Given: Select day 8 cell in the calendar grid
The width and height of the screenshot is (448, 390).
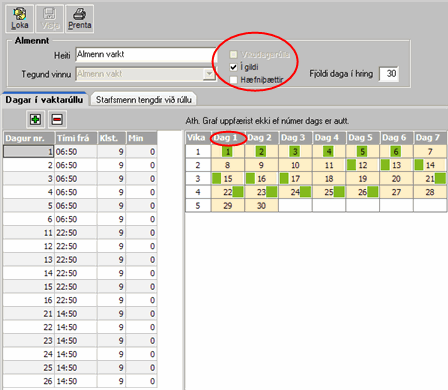Looking at the screenshot, I should point(228,165).
